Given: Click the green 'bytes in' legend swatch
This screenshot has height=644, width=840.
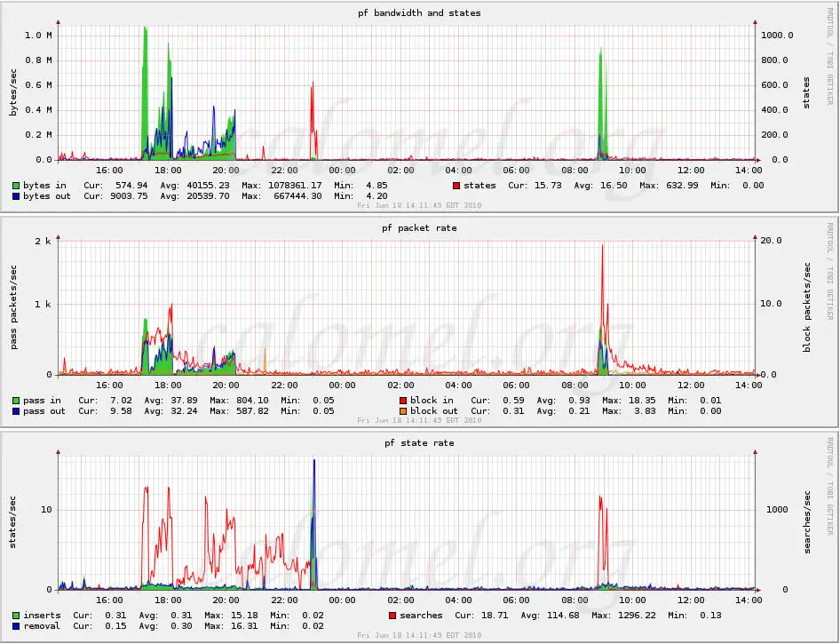Looking at the screenshot, I should pyautogui.click(x=16, y=186).
